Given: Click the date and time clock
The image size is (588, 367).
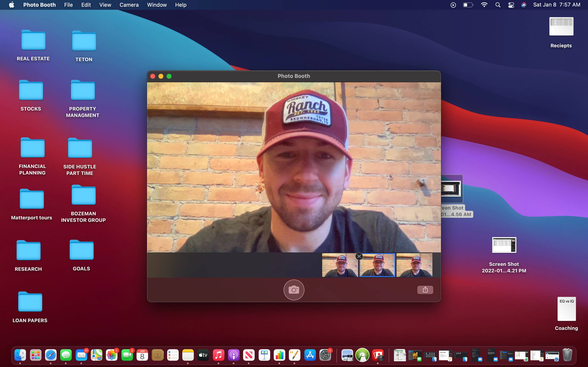Looking at the screenshot, I should (556, 5).
